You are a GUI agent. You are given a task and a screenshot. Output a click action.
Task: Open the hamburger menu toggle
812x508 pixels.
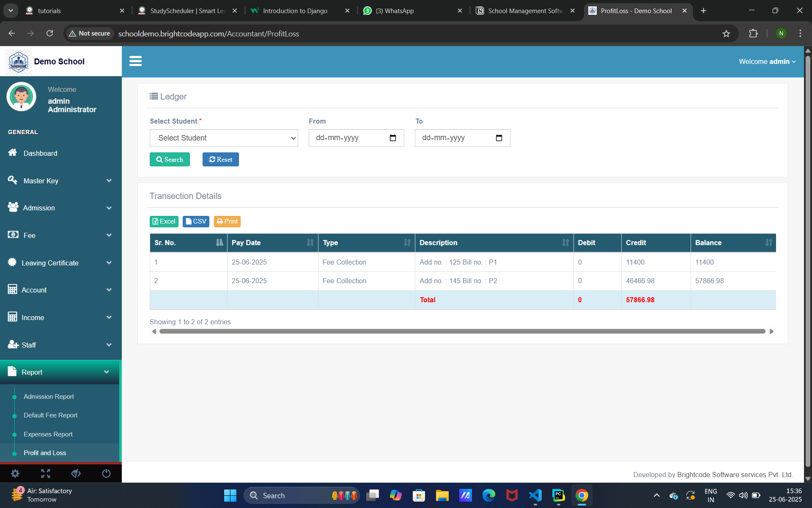135,61
